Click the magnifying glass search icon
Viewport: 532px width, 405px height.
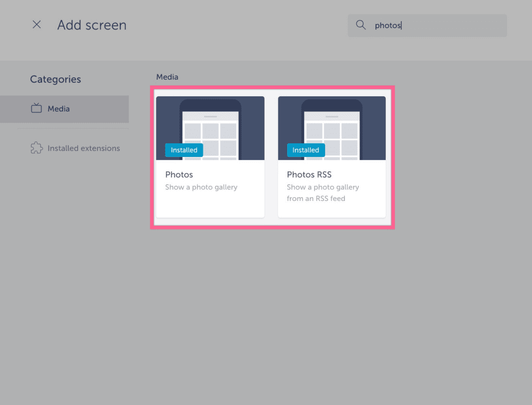[360, 25]
